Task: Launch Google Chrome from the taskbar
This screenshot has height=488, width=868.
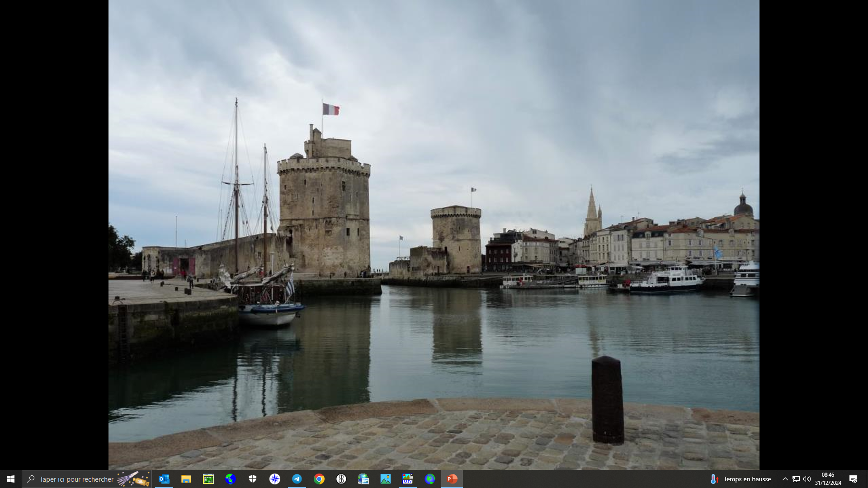Action: click(x=319, y=479)
